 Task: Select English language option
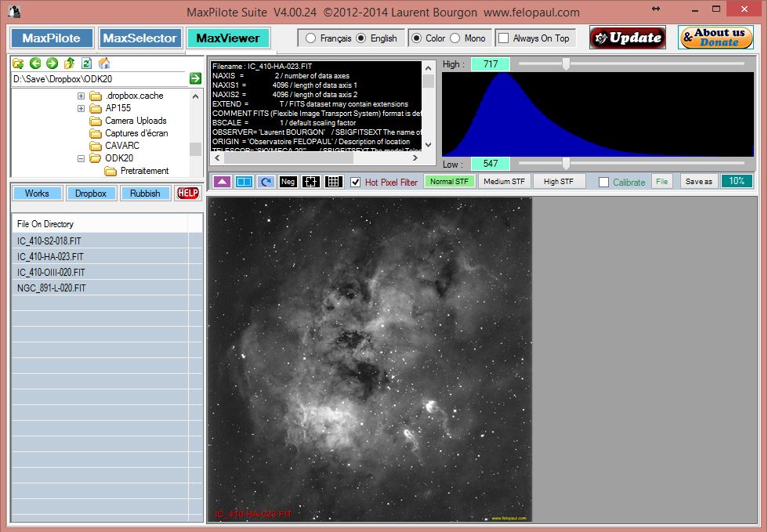pyautogui.click(x=361, y=38)
